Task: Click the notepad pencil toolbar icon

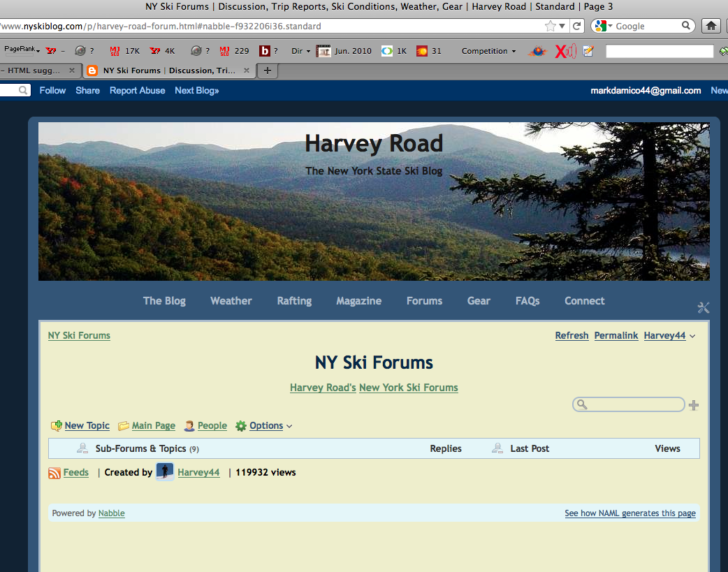Action: tap(588, 51)
